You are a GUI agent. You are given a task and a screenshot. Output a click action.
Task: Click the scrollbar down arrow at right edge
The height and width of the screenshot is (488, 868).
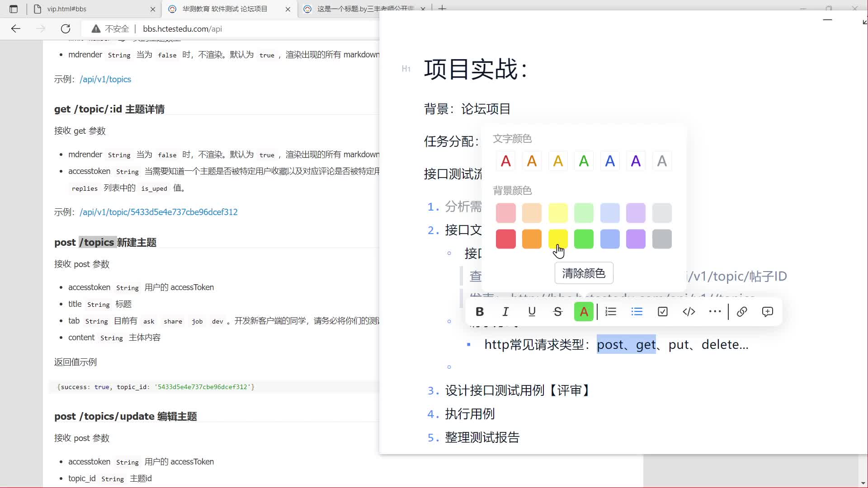point(863,483)
